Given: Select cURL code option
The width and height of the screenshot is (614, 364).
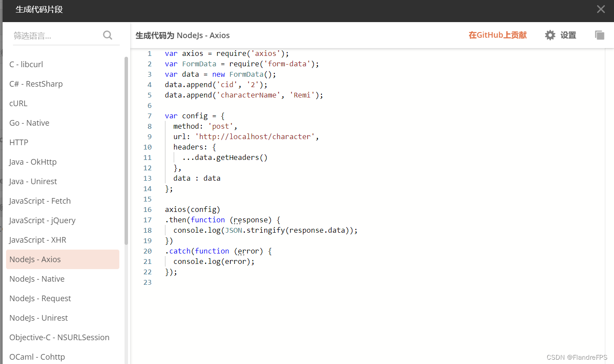Looking at the screenshot, I should 19,103.
